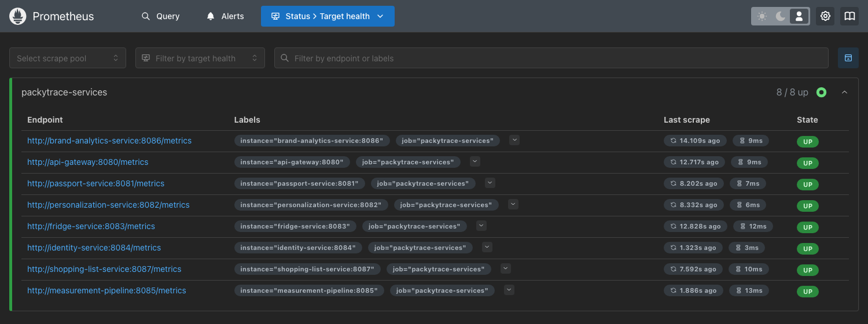868x324 pixels.
Task: Click instance="fridge-service:8083" label badge
Action: click(x=295, y=226)
